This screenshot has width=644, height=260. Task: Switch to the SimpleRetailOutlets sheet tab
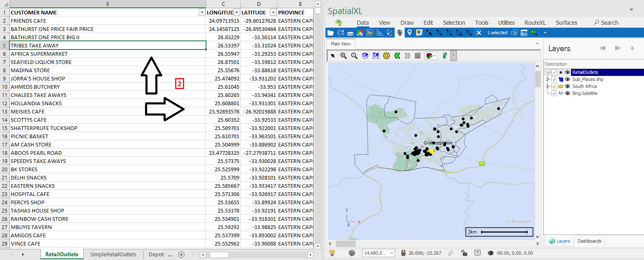coord(113,255)
